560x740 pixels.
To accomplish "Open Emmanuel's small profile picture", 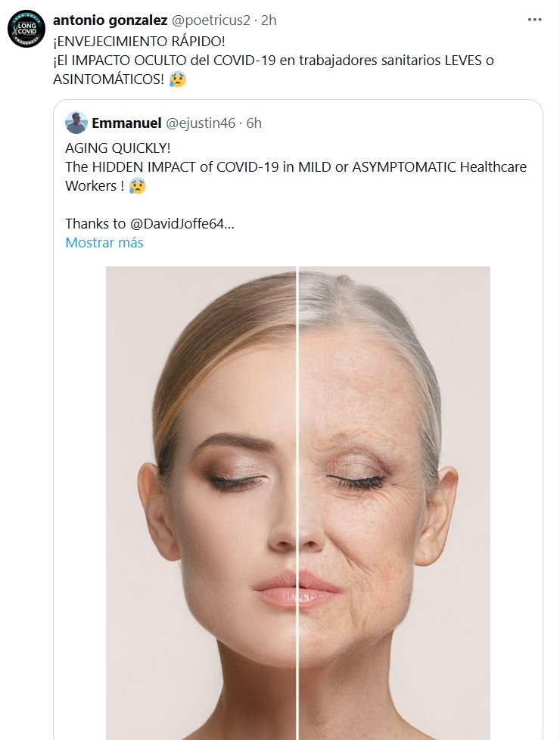I will click(x=76, y=123).
